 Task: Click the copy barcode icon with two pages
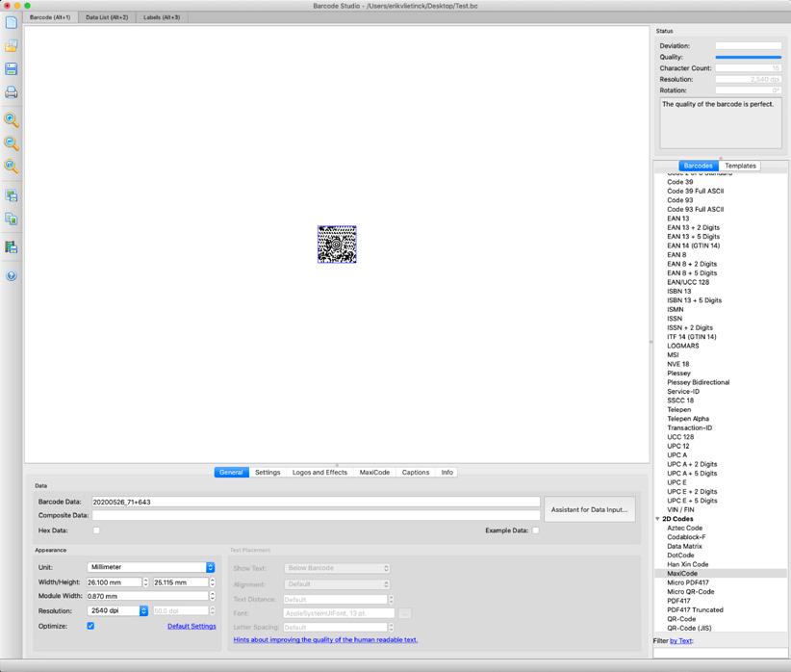click(12, 219)
